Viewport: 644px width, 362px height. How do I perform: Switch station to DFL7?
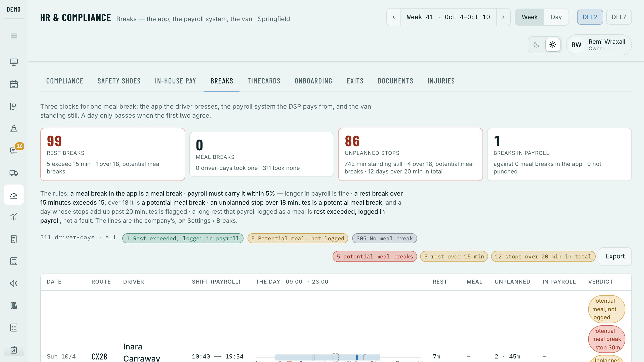pos(619,17)
